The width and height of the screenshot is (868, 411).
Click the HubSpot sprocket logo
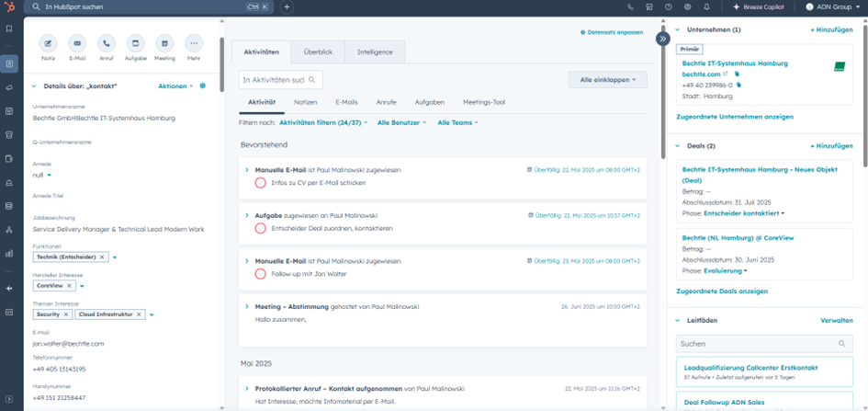(x=9, y=7)
